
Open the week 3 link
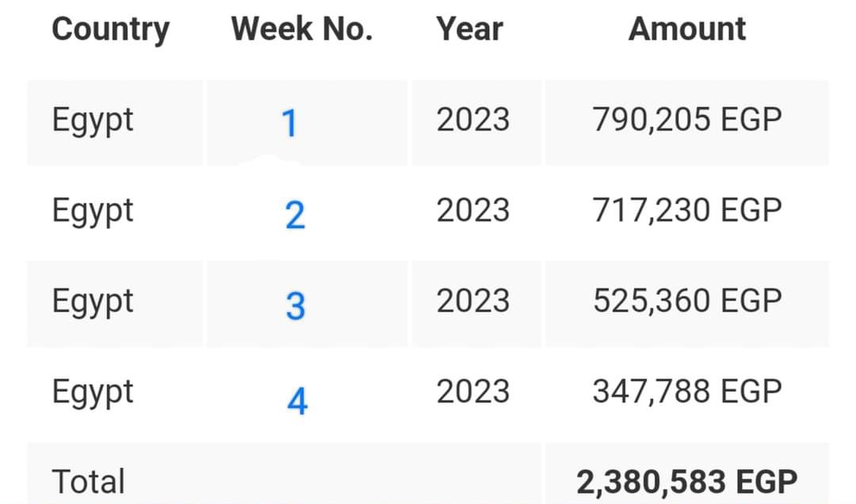(x=296, y=306)
